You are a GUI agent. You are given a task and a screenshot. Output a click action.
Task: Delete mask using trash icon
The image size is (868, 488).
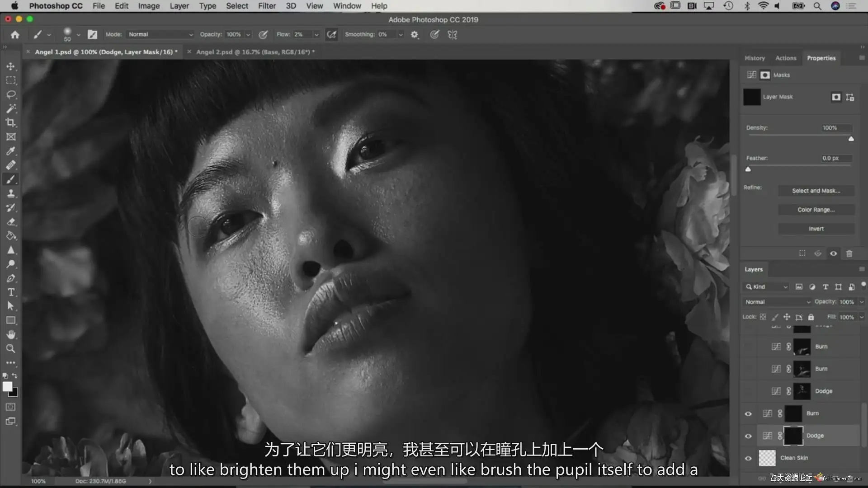(849, 253)
